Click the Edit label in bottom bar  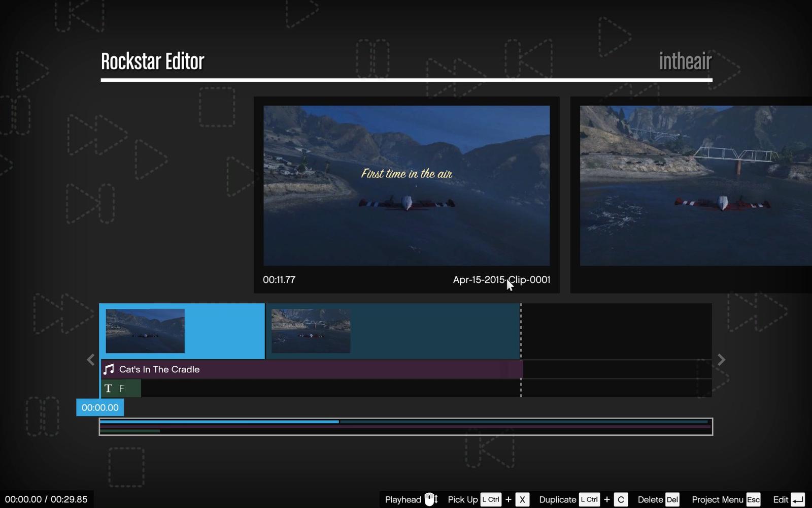tap(780, 499)
